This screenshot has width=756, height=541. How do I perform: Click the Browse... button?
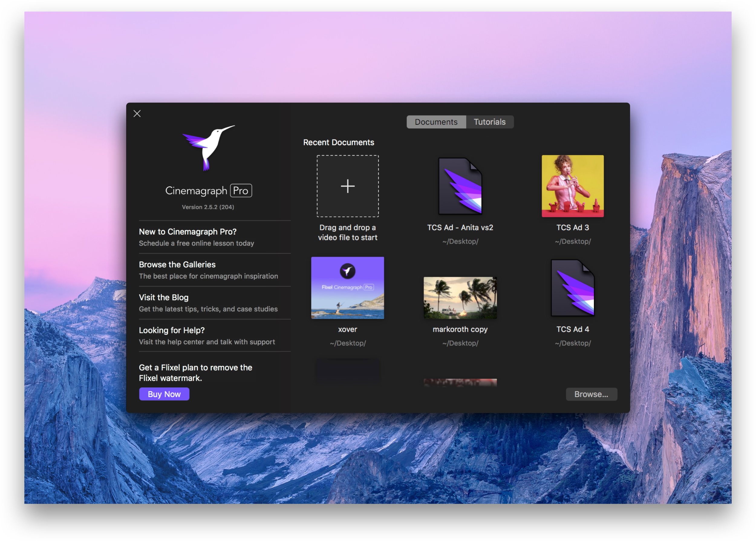pos(591,394)
